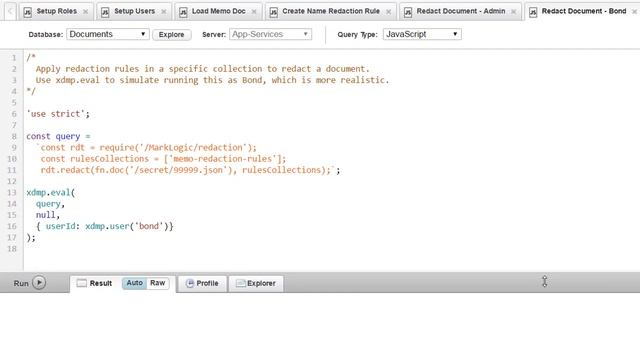
Task: Click the JS icon on Load Memo Doc tab
Action: pyautogui.click(x=183, y=12)
